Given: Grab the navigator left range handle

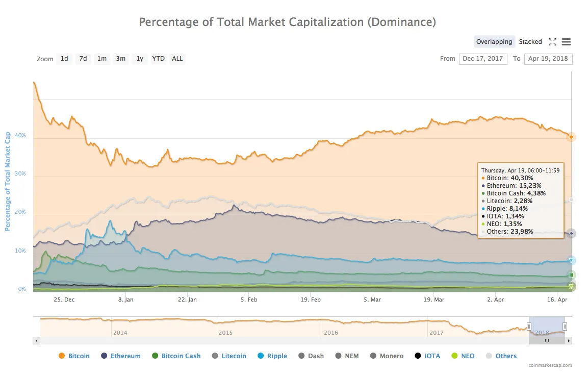Looking at the screenshot, I should click(529, 327).
